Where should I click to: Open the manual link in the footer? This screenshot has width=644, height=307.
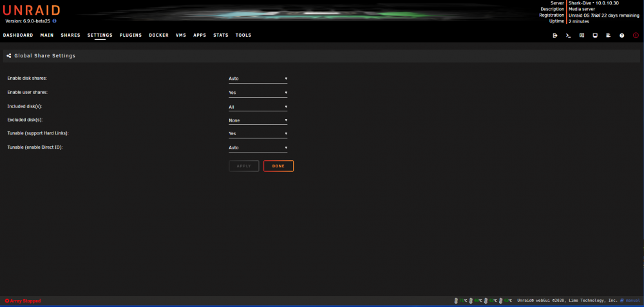[x=633, y=301]
